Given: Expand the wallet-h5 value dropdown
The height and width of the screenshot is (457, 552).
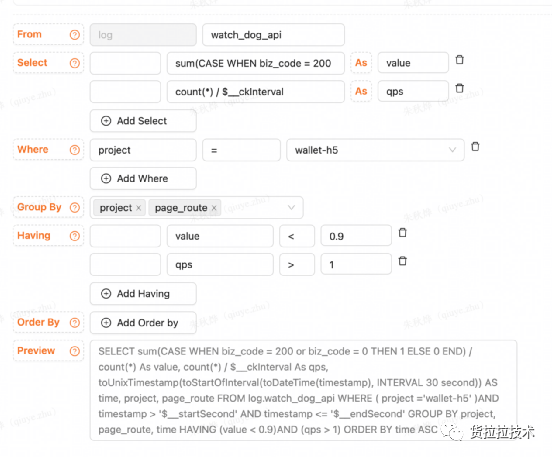Looking at the screenshot, I should click(452, 150).
